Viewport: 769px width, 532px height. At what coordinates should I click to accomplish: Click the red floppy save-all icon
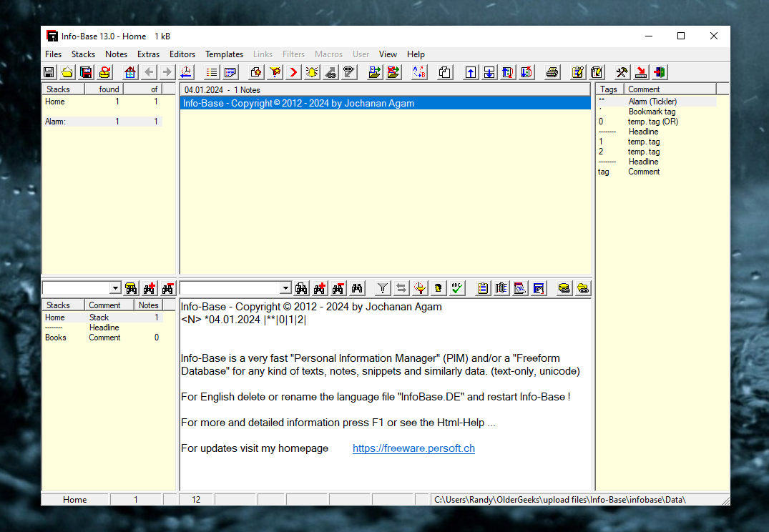[86, 72]
